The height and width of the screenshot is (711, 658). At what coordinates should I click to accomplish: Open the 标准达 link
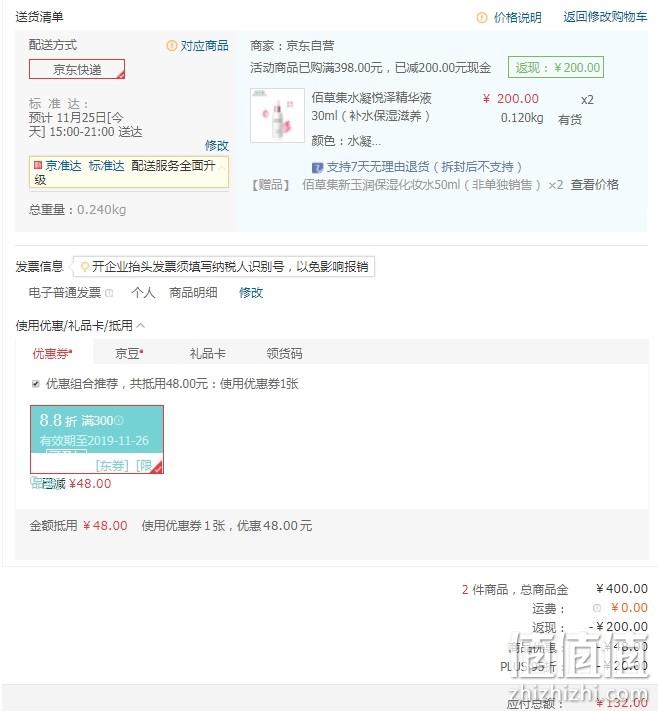point(107,166)
